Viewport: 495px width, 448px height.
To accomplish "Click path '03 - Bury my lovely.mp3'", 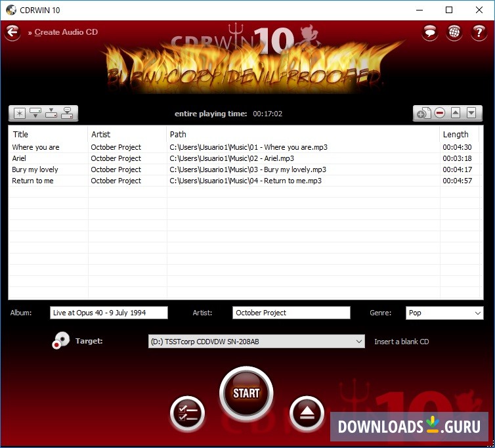I will [247, 169].
